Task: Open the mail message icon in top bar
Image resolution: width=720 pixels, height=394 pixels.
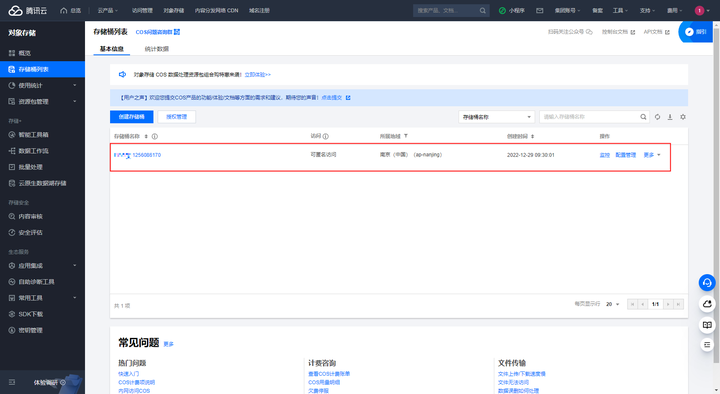Action: tap(540, 11)
